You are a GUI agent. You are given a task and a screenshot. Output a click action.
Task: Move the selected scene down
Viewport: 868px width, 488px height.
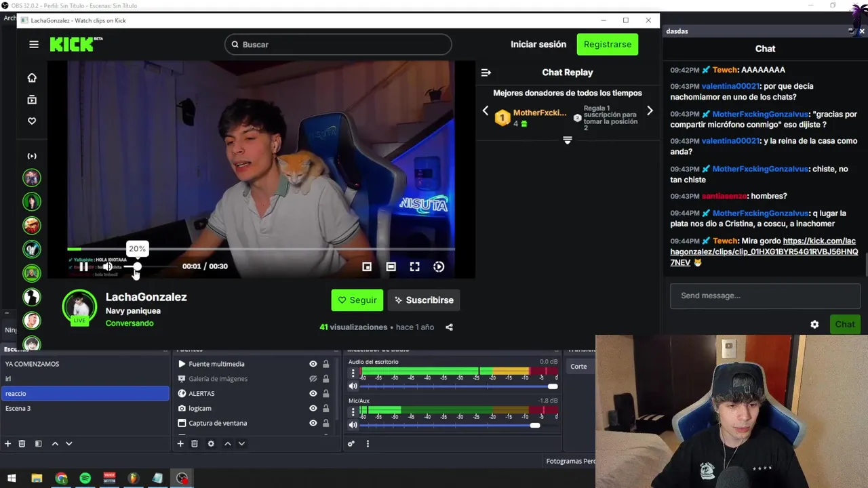[x=68, y=444]
